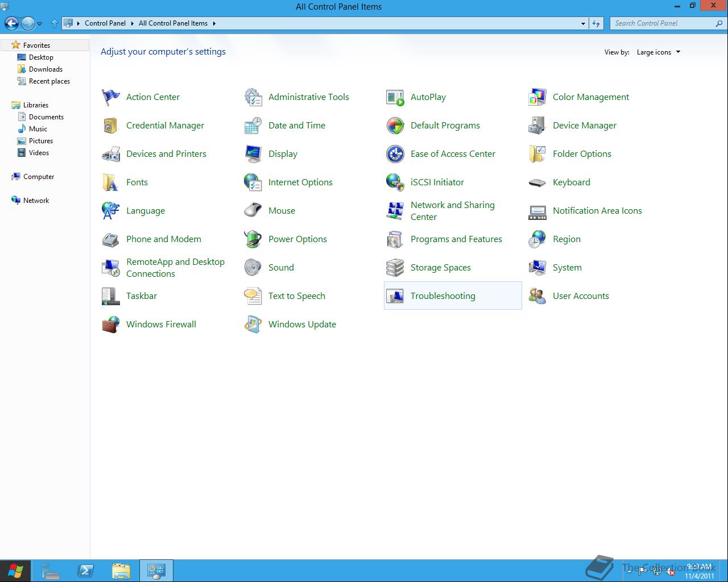Open the Network and Sharing Center icon
Viewport: 728px width, 582px height.
[395, 211]
